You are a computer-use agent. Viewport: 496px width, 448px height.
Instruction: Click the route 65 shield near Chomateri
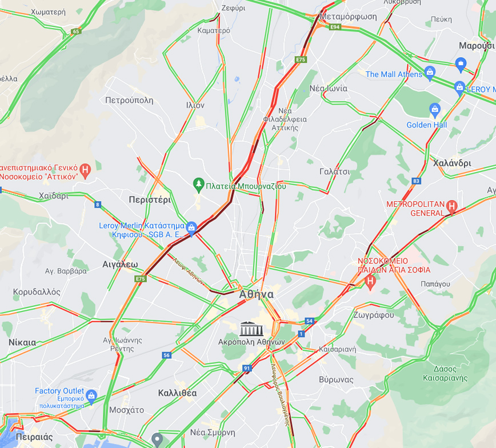(76, 31)
